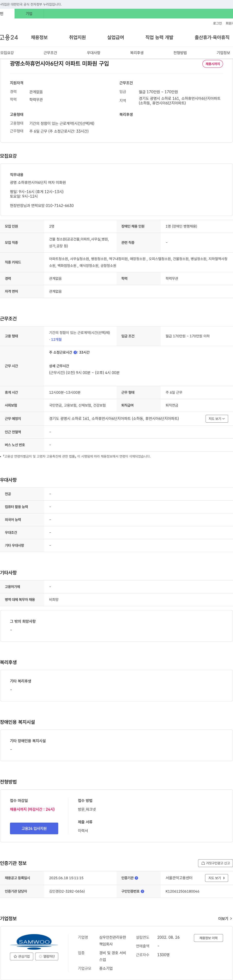The width and height of the screenshot is (233, 980).
Task: Click the 열람차단 block button
Action: pyautogui.click(x=47, y=956)
